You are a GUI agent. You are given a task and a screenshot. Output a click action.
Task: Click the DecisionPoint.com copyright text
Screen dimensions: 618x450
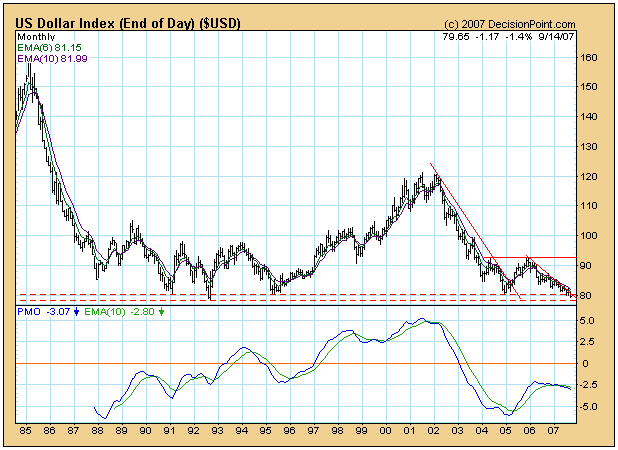[510, 24]
